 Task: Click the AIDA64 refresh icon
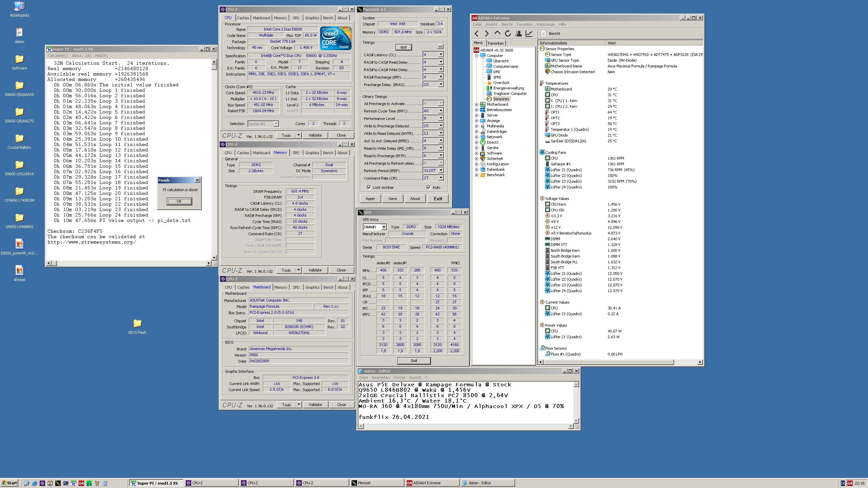(508, 33)
